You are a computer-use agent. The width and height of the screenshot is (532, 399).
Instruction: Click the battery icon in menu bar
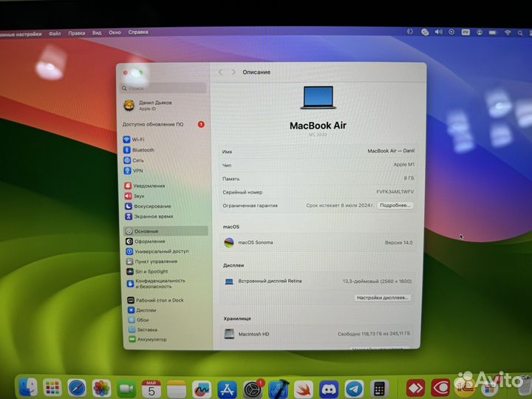tap(493, 33)
